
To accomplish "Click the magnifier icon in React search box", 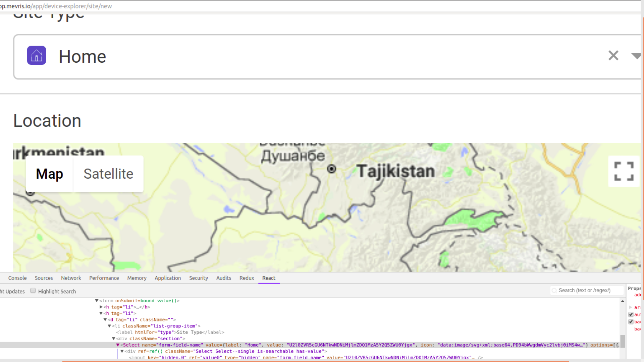I will pyautogui.click(x=554, y=291).
